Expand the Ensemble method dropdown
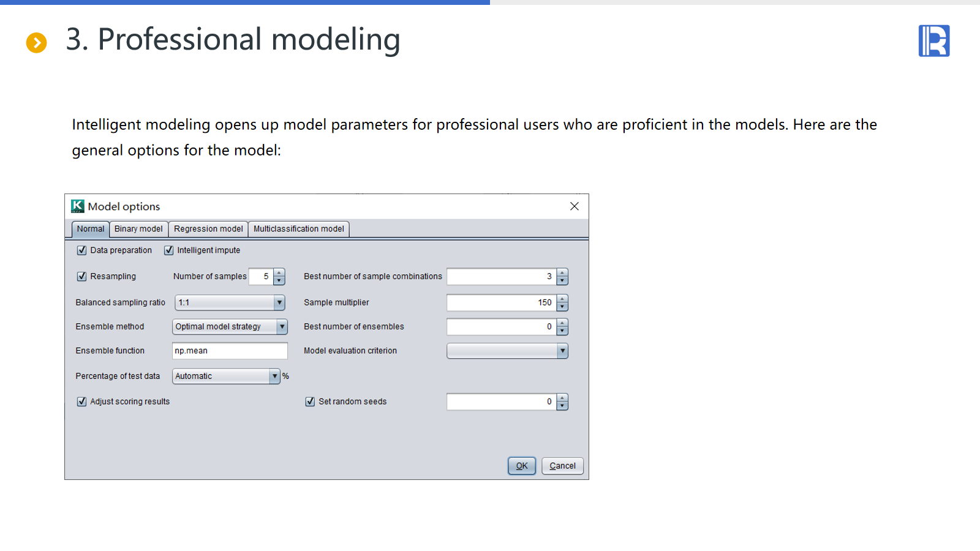This screenshot has width=980, height=551. (x=282, y=327)
